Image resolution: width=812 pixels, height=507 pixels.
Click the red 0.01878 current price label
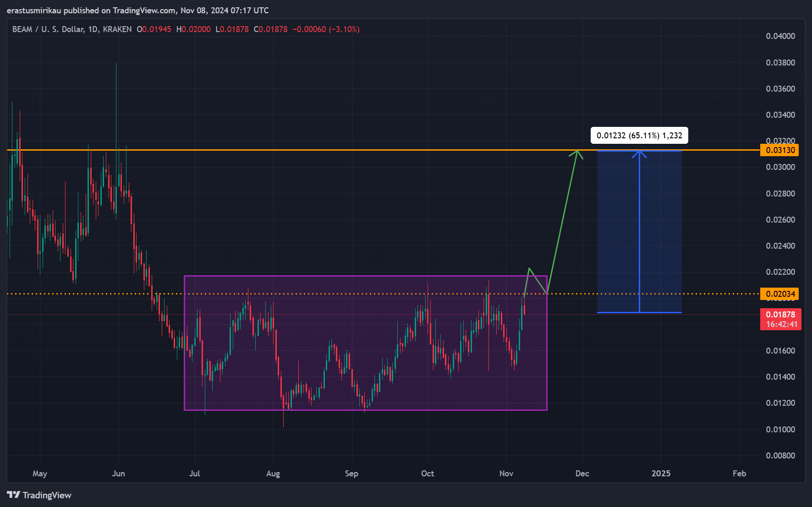[x=780, y=315]
